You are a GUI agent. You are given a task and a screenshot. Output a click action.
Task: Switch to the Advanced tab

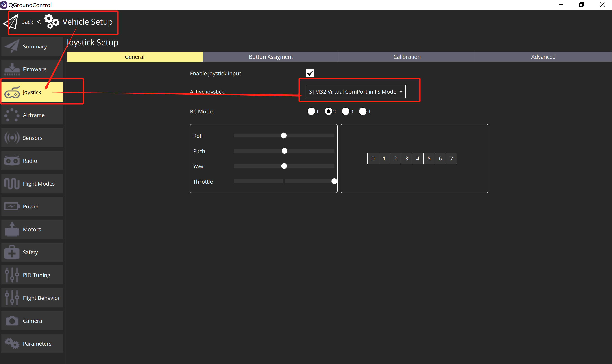543,56
